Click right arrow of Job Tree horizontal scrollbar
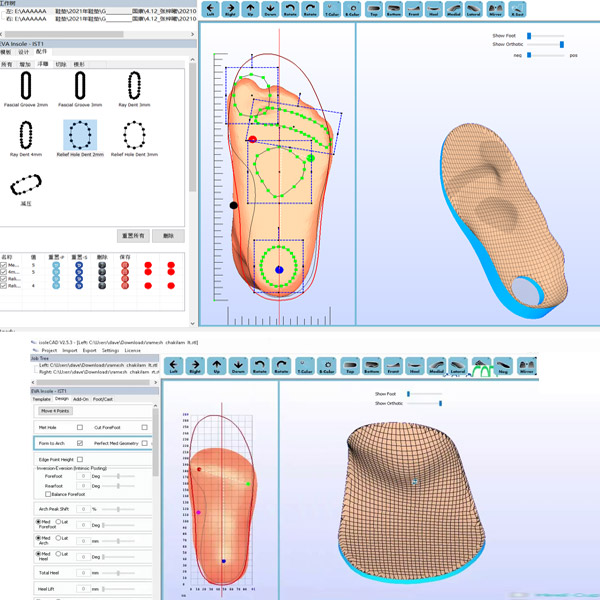The image size is (600, 600). pos(155,382)
